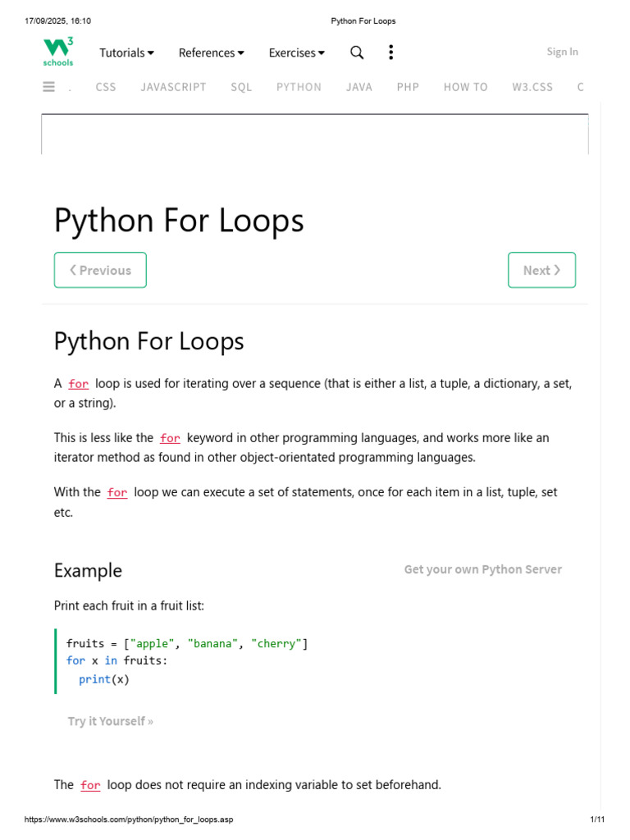The image size is (630, 840).
Task: Click the Sign In link
Action: point(562,52)
